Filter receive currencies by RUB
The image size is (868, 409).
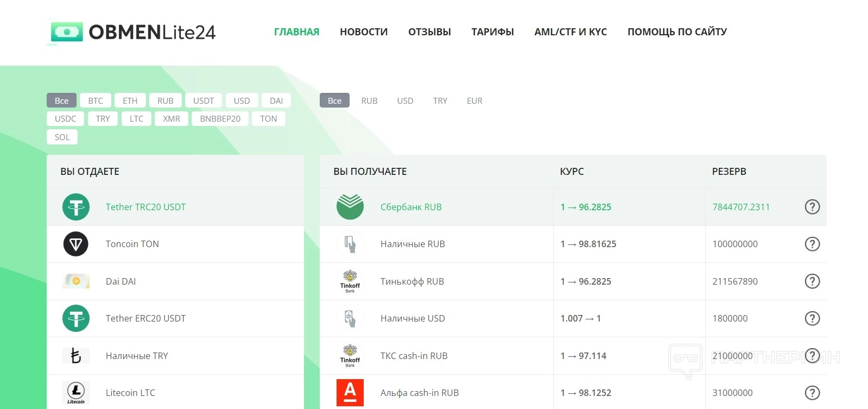(x=369, y=100)
